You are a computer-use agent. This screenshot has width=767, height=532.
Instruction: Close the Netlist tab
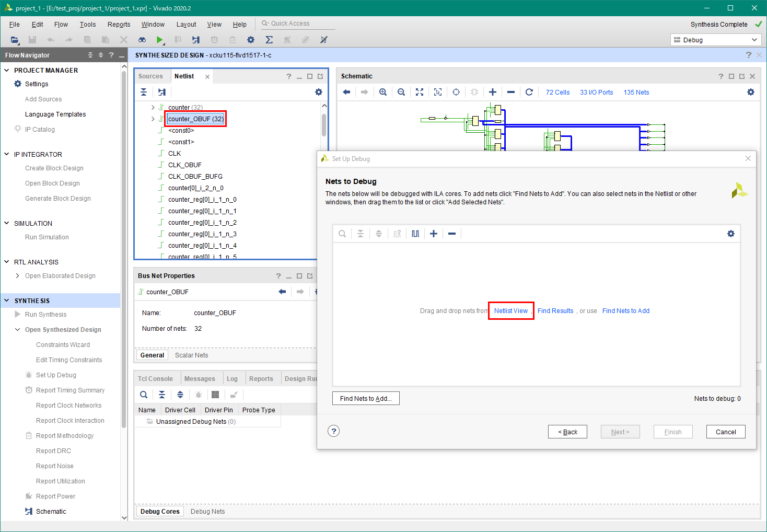[x=207, y=77]
